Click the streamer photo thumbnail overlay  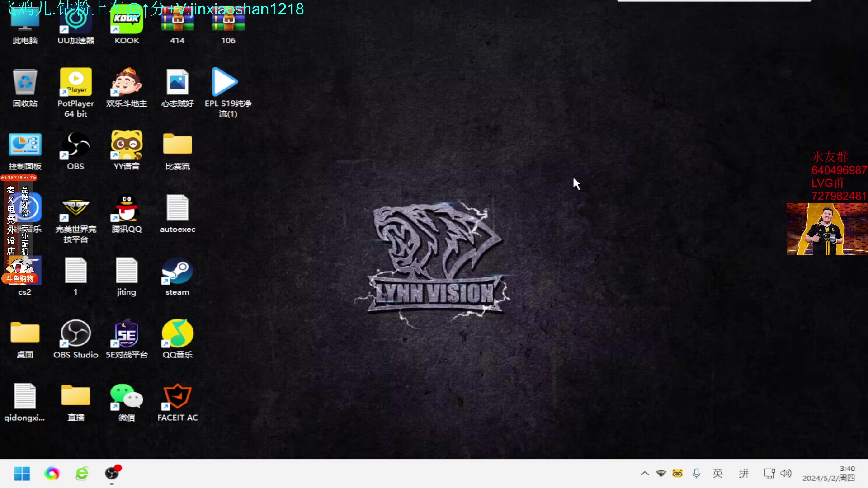pyautogui.click(x=827, y=229)
